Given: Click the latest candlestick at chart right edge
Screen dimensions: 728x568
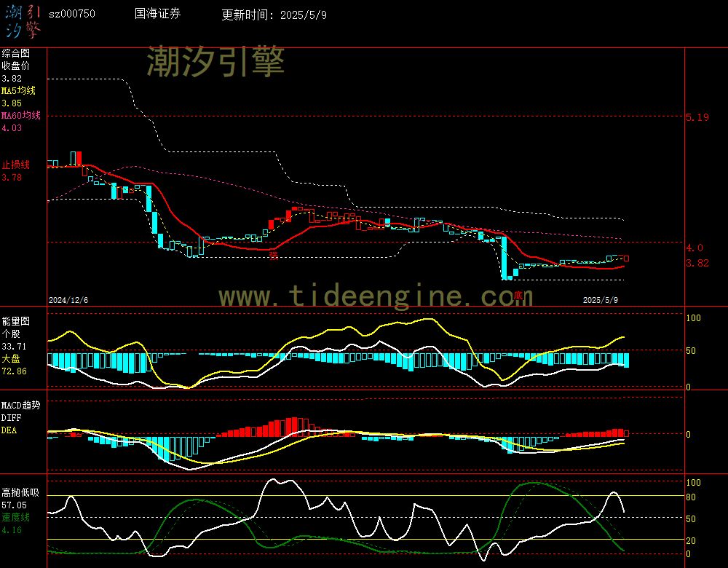Looking at the screenshot, I should (x=626, y=259).
